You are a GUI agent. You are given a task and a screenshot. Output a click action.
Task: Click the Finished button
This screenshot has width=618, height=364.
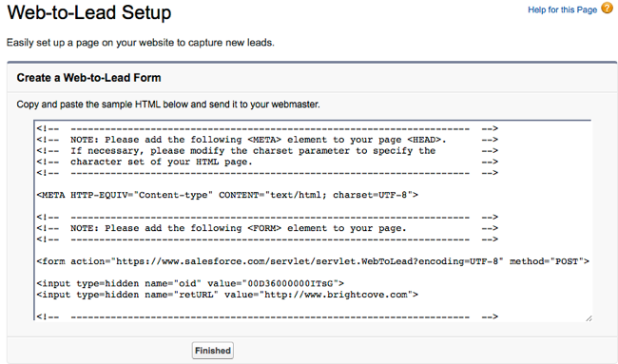(x=213, y=350)
